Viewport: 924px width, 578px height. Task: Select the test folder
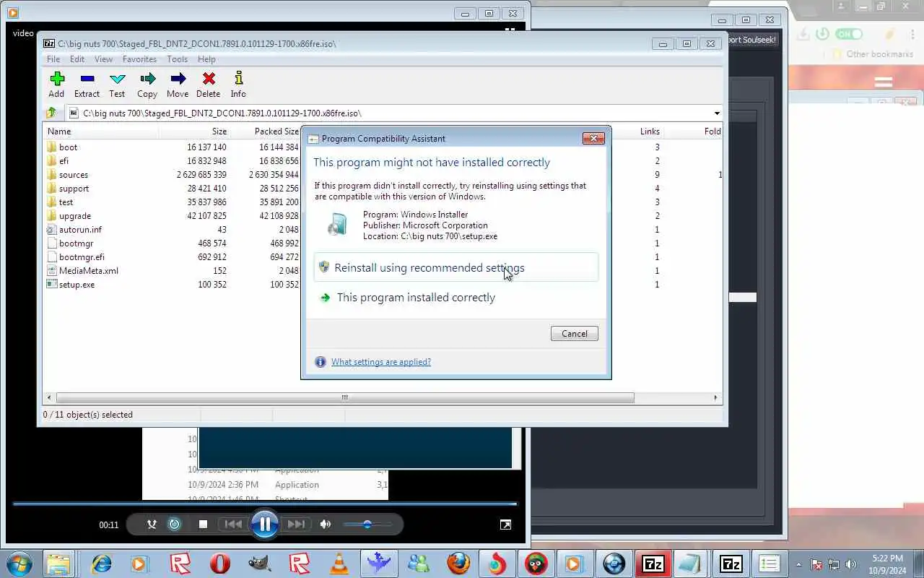[66, 202]
